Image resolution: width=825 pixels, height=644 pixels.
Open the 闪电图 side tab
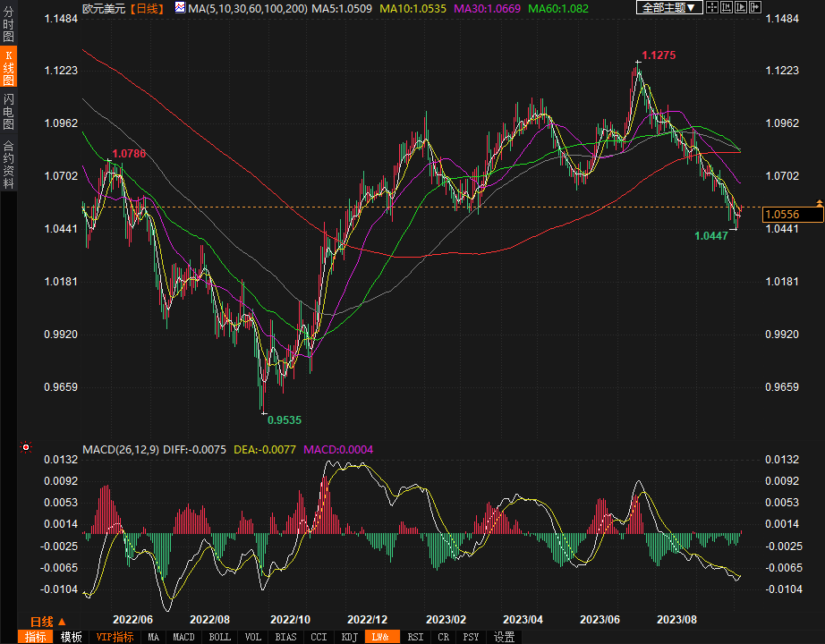[9, 111]
